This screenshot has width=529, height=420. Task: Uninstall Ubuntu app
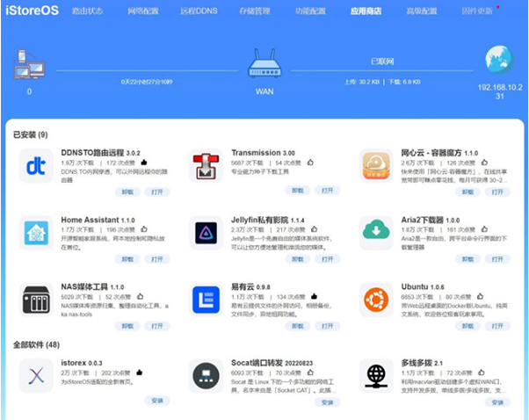[467, 326]
